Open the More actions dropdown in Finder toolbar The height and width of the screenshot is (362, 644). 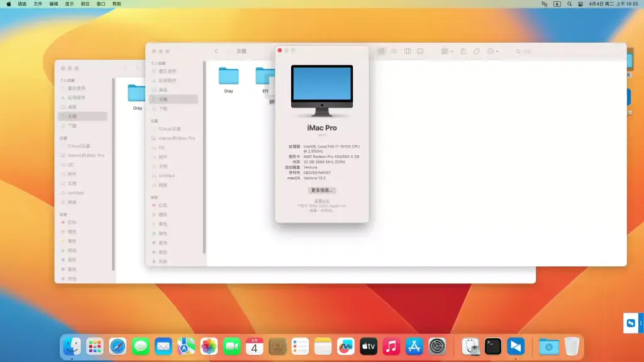(492, 52)
